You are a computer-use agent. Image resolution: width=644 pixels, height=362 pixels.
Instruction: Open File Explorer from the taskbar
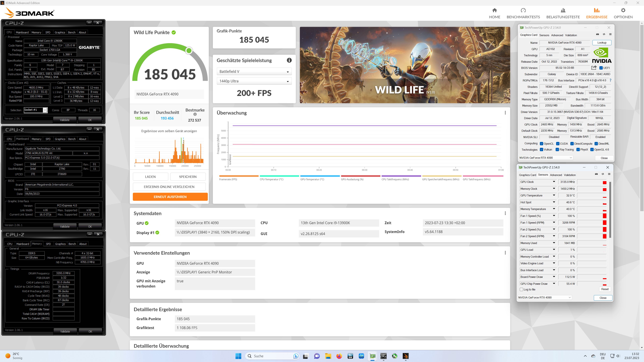pos(328,356)
